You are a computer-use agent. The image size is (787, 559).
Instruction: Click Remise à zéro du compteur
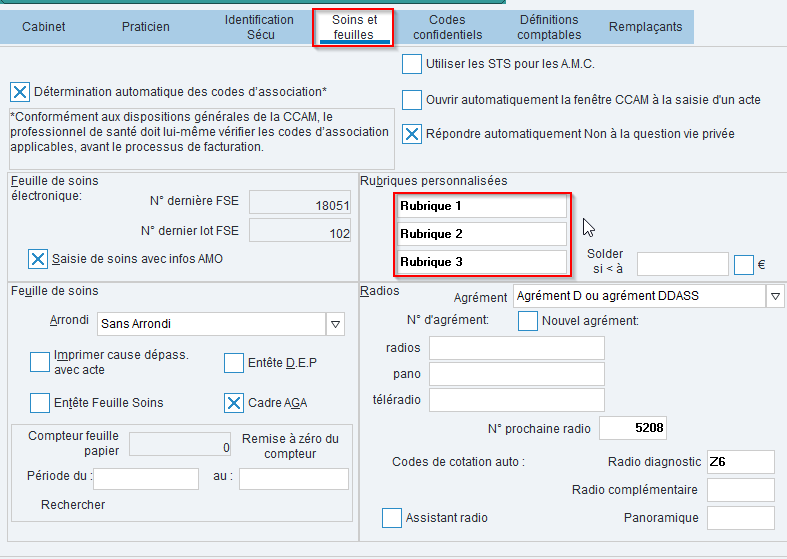coord(290,446)
